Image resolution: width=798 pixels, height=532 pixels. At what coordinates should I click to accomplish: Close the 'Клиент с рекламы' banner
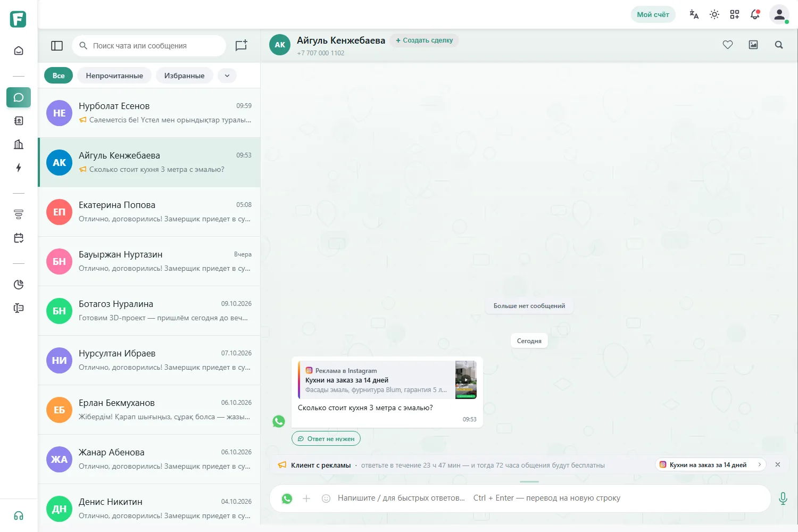coord(778,464)
